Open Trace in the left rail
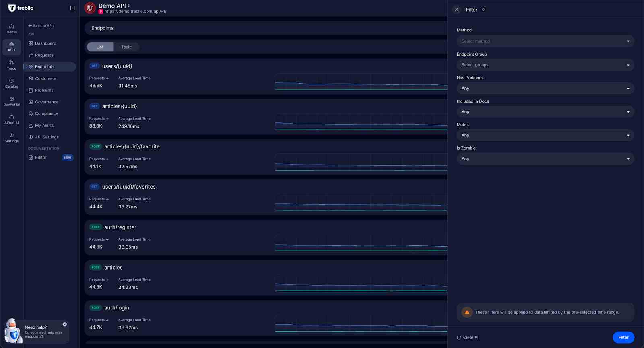Viewport: 644px width, 348px height. pyautogui.click(x=12, y=65)
